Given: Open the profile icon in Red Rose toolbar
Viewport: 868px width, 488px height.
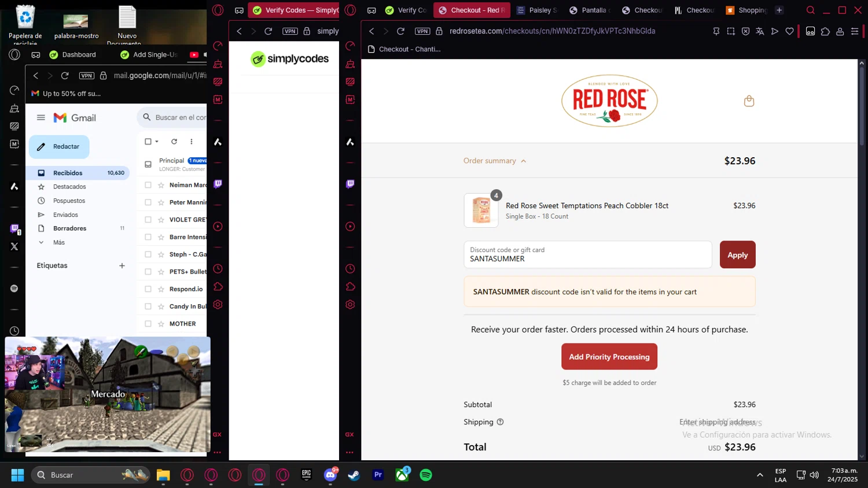Looking at the screenshot, I should click(x=840, y=31).
